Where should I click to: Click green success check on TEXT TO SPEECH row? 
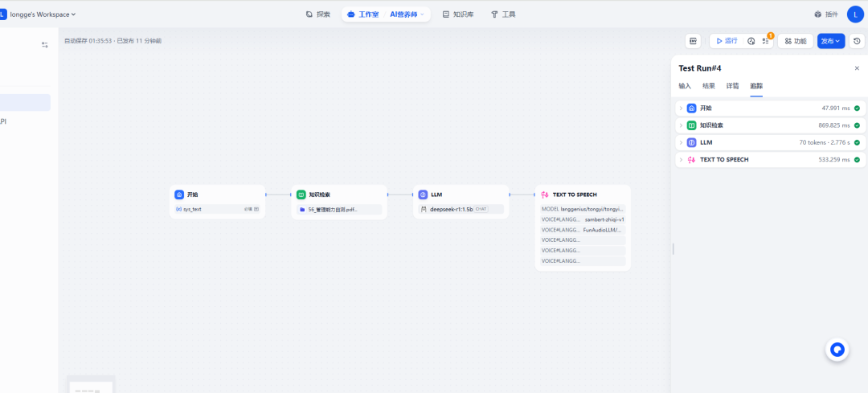coord(857,160)
